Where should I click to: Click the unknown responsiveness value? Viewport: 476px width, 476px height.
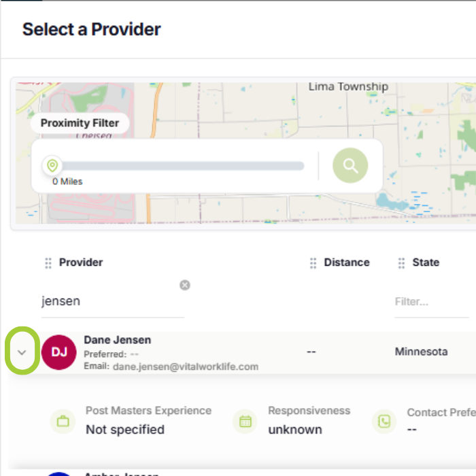[295, 430]
